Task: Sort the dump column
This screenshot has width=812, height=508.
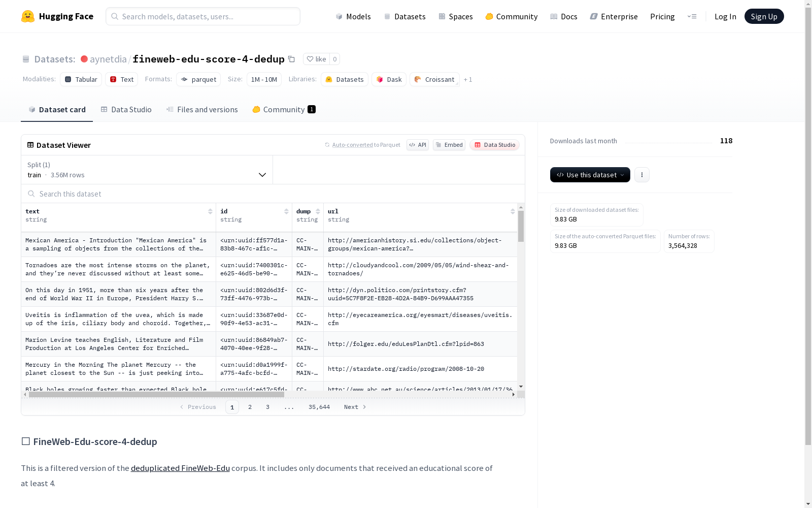Action: tap(318, 211)
